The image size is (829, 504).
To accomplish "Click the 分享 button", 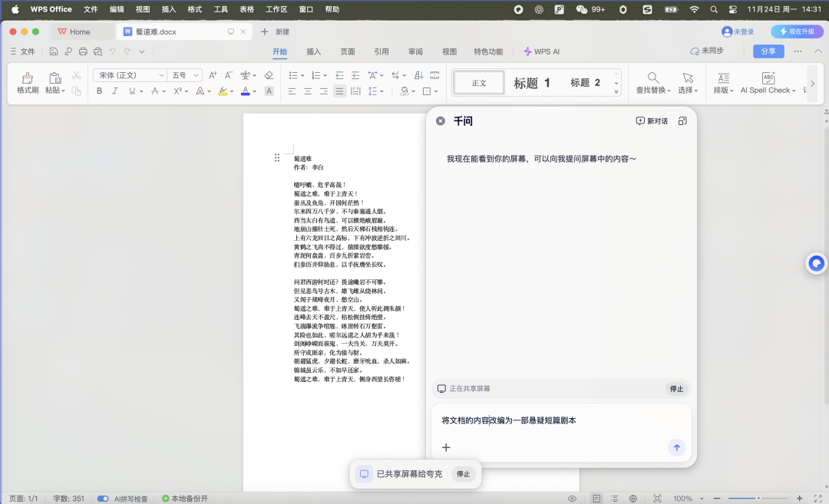I will pyautogui.click(x=771, y=51).
